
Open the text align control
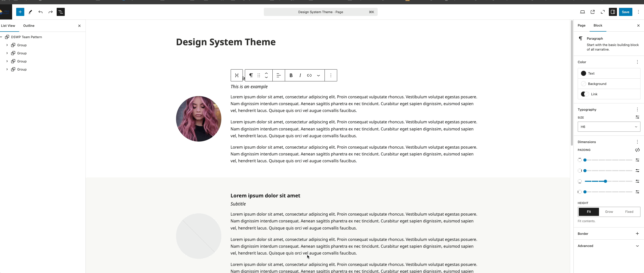279,75
